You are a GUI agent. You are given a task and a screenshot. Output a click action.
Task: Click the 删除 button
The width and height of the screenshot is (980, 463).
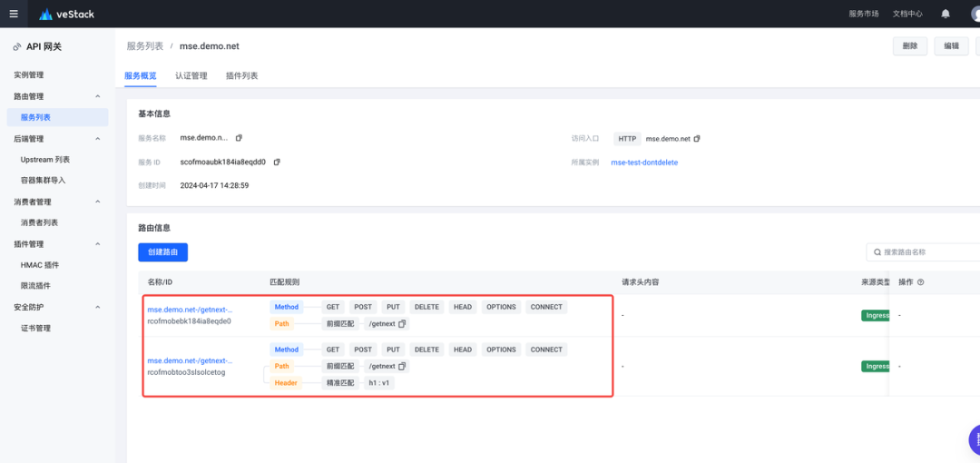910,46
